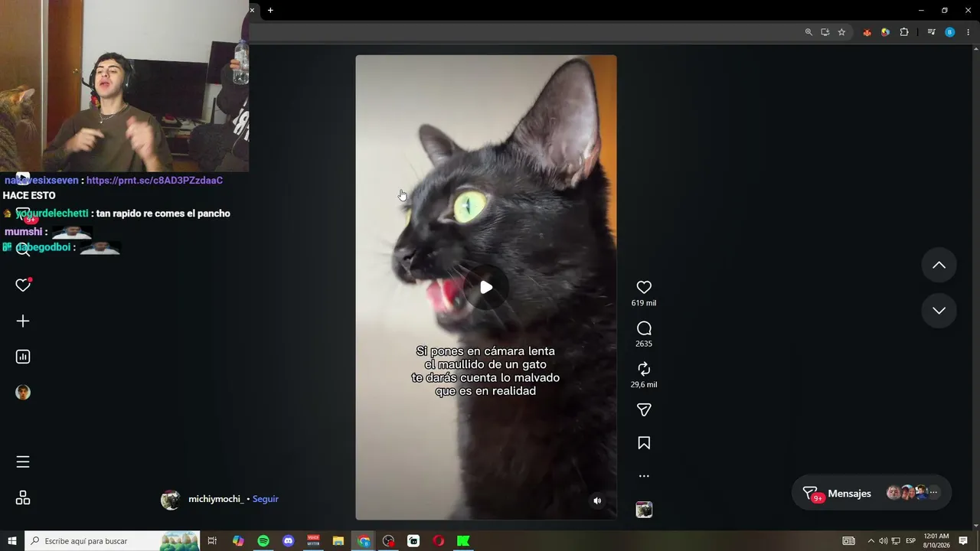Open Opera browser from the taskbar
This screenshot has height=551, width=980.
coord(439,541)
